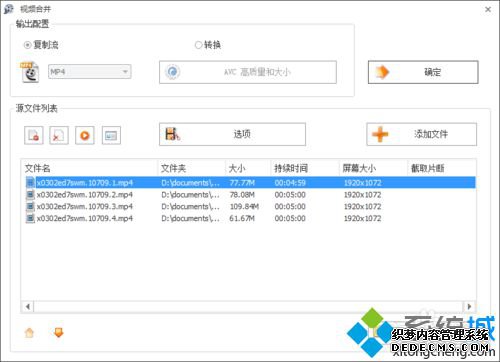Viewport: 500px width, 362px height.
Task: Click the remove selected file icon
Action: 34,135
